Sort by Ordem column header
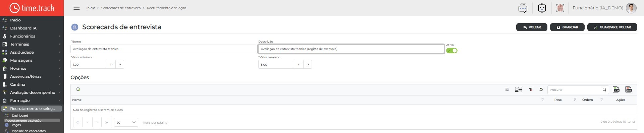 tap(587, 100)
